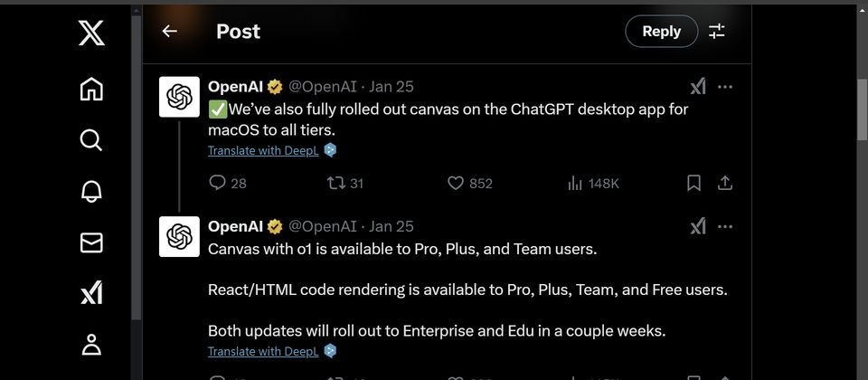Bookmark the canvas macOS rollout post
The height and width of the screenshot is (380, 868).
[693, 183]
